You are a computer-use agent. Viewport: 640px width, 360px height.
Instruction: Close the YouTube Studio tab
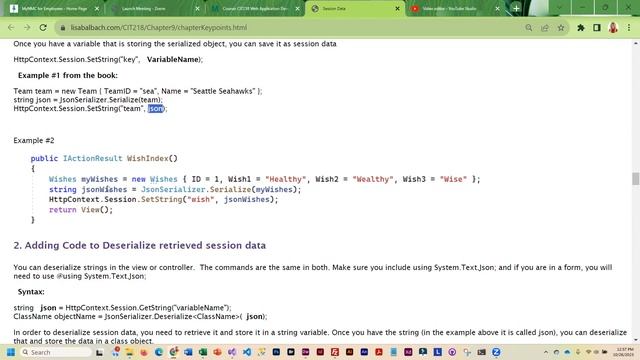tap(497, 9)
